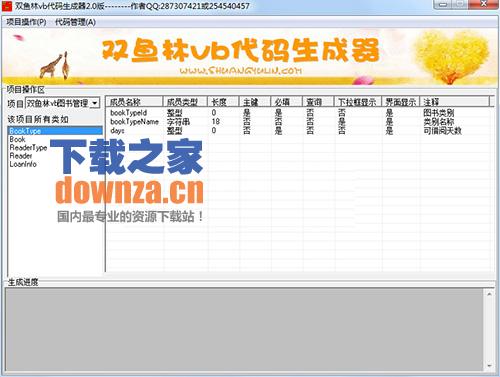Click the progress box scroll down arrow

pyautogui.click(x=489, y=366)
